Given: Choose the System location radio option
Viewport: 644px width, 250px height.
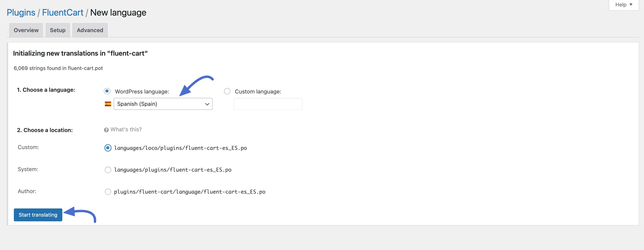Looking at the screenshot, I should [108, 170].
